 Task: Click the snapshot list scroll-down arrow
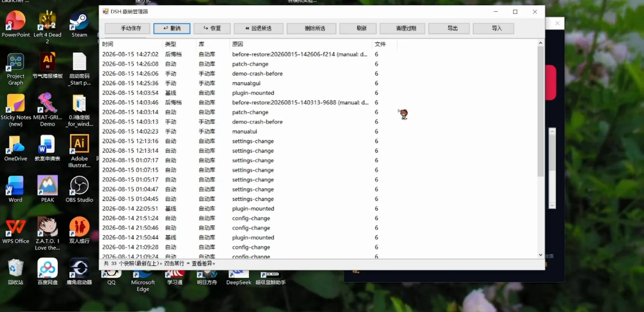(x=541, y=255)
